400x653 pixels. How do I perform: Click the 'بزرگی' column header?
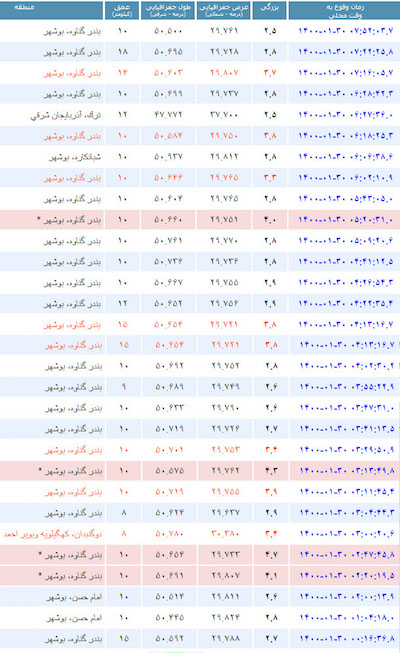pyautogui.click(x=270, y=10)
